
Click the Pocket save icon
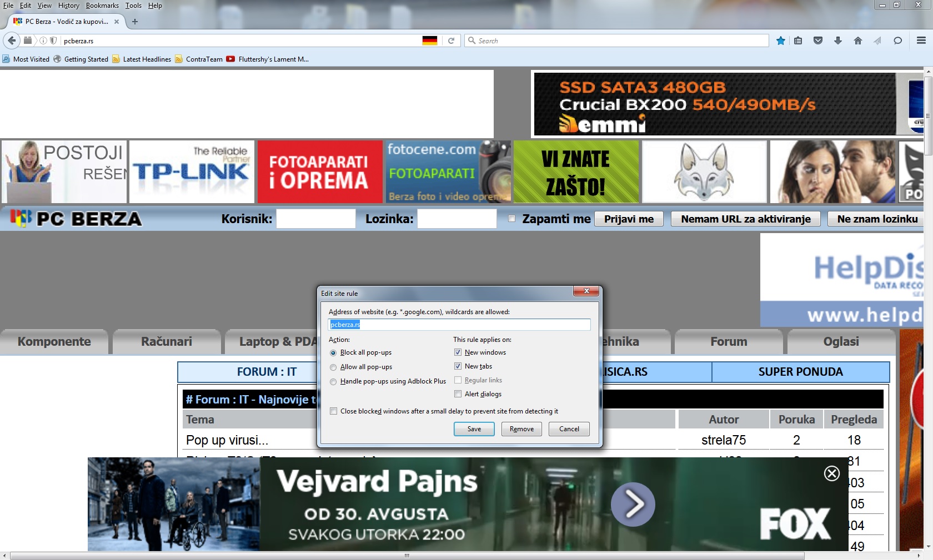818,41
